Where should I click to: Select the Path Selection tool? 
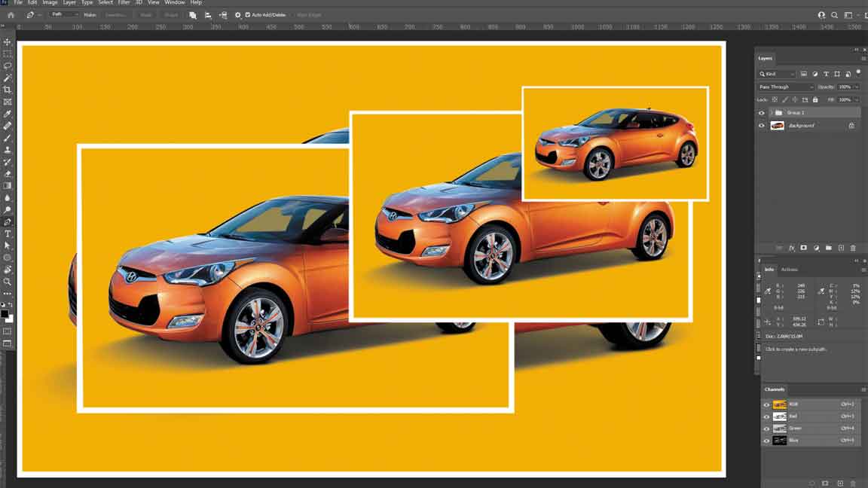pyautogui.click(x=8, y=246)
